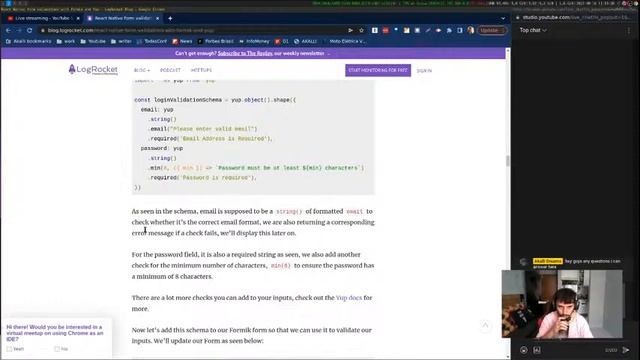Click the emoji icon in chat input
The height and width of the screenshot is (360, 640).
[524, 350]
